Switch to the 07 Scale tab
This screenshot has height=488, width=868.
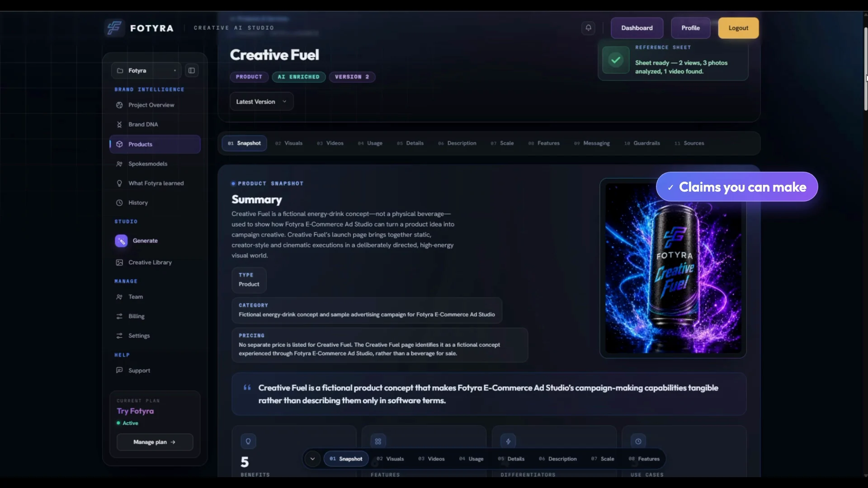502,143
